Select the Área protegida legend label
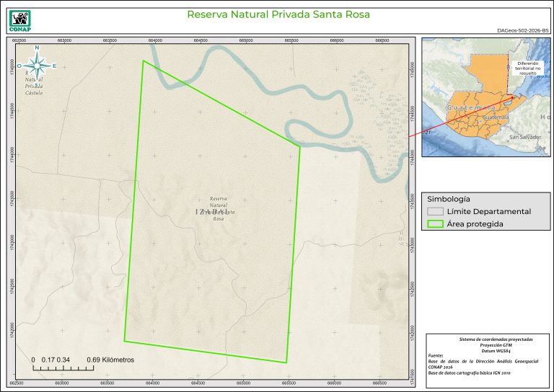Image resolution: width=554 pixels, height=392 pixels. pos(475,224)
